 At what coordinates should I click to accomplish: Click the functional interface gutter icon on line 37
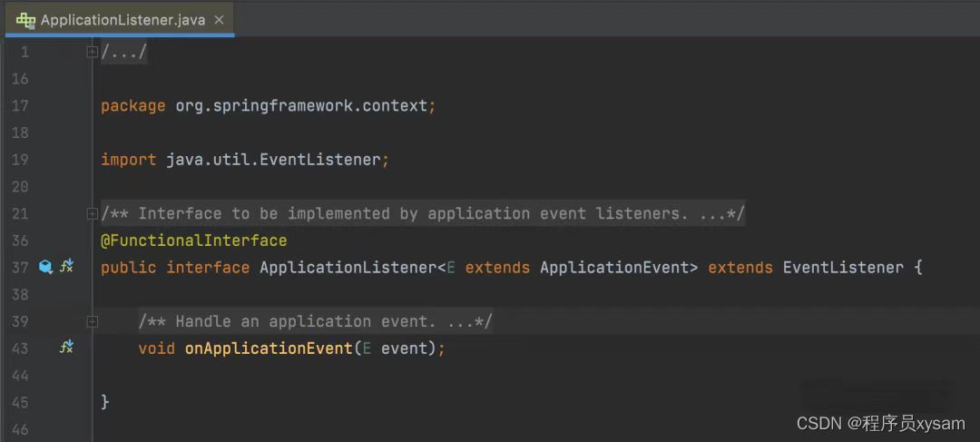click(x=67, y=266)
